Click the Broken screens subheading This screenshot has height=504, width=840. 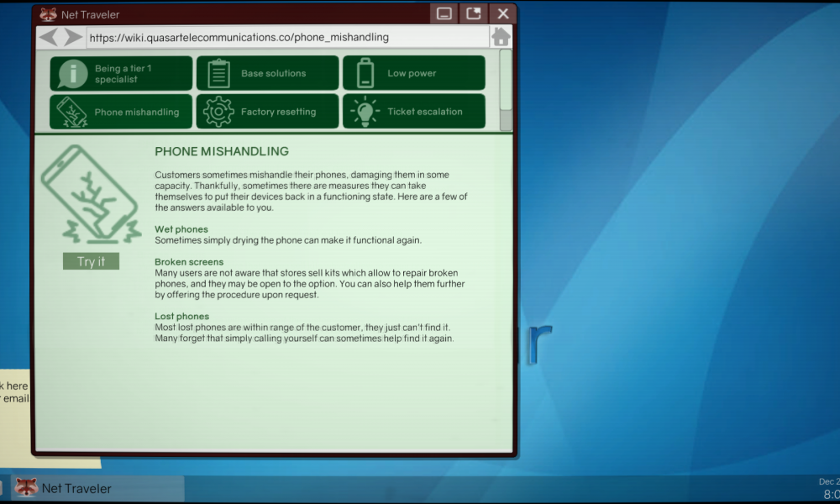pos(189,262)
